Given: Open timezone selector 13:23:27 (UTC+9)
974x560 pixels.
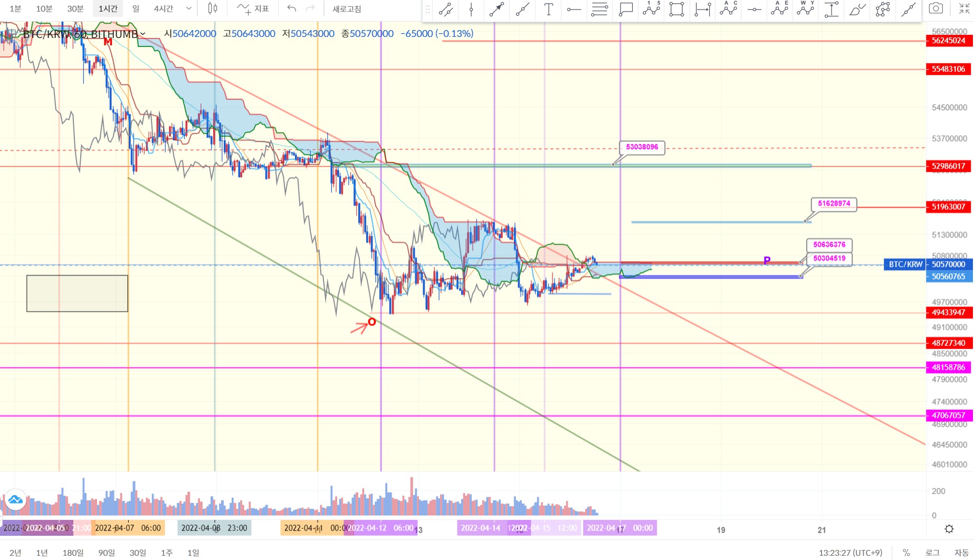Looking at the screenshot, I should coord(851,553).
